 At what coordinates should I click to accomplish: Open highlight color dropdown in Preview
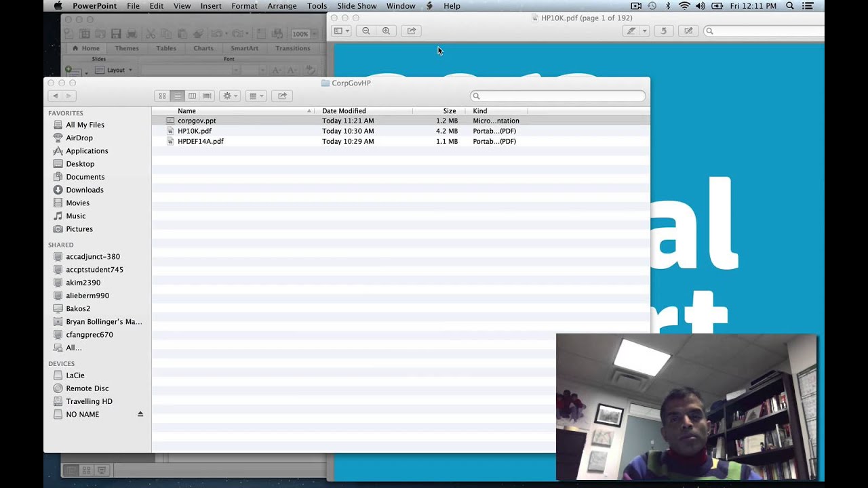(645, 30)
